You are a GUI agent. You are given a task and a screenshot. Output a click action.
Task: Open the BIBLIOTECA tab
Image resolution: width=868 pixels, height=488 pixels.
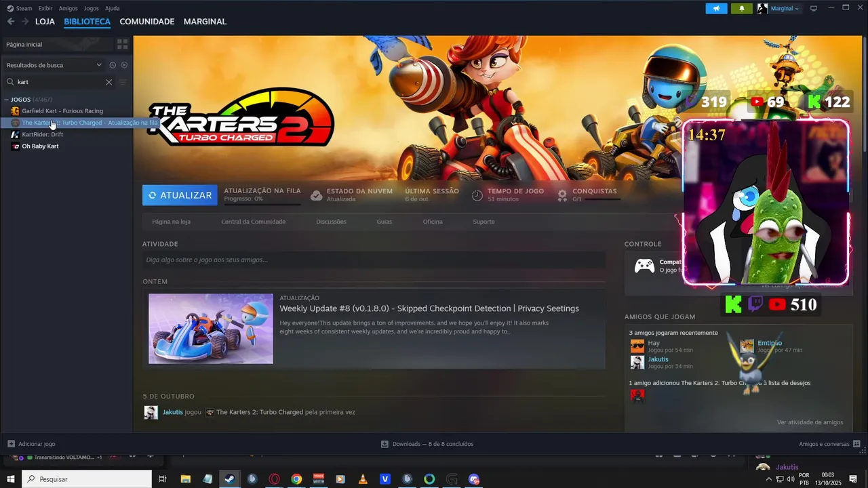87,22
